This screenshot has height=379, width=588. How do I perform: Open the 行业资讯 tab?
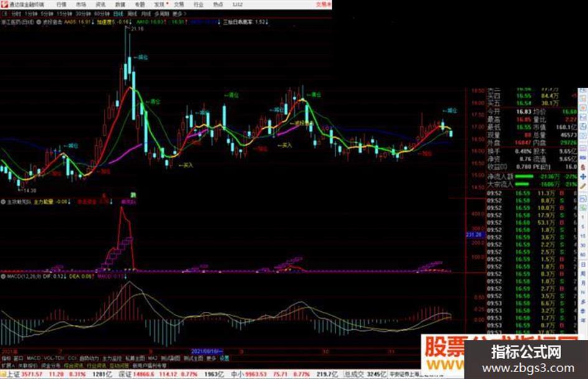tap(96, 365)
